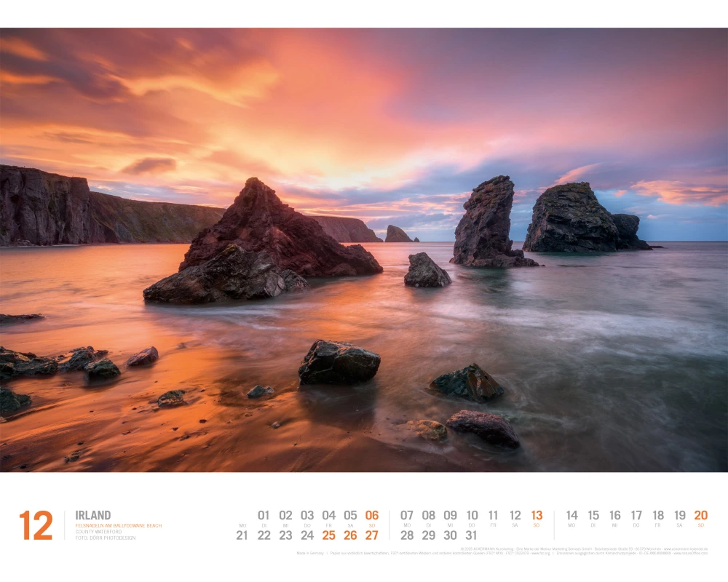The width and height of the screenshot is (728, 582).
Task: Select date 01 in the calendar
Action: point(264,515)
